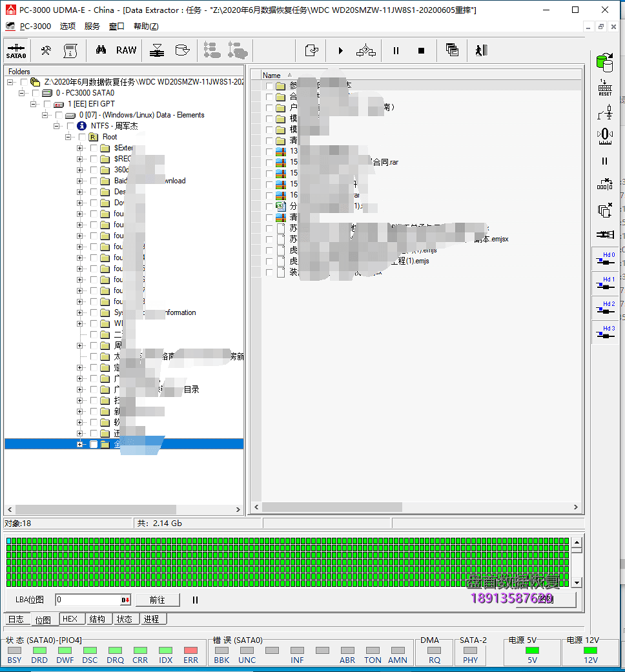Check the PC3000 SATA0 checkbox

point(36,93)
